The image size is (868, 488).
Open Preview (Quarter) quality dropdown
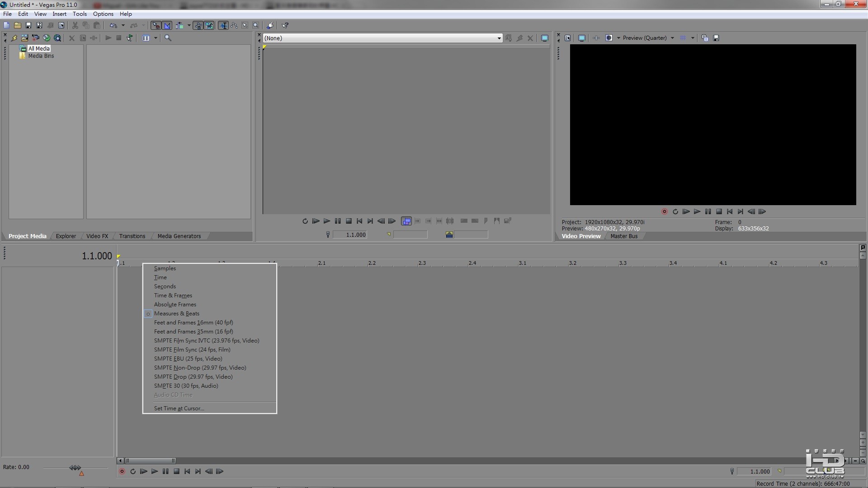point(672,38)
